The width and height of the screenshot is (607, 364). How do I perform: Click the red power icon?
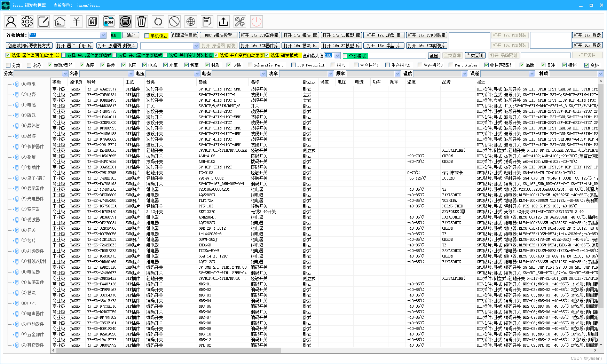[257, 22]
